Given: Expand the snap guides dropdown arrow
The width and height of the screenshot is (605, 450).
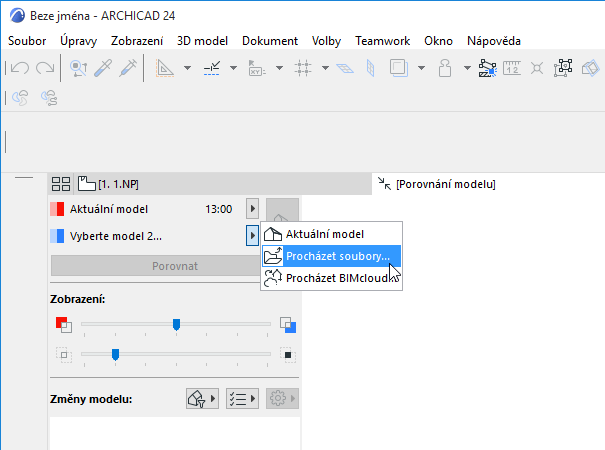Looking at the screenshot, I should (x=233, y=68).
